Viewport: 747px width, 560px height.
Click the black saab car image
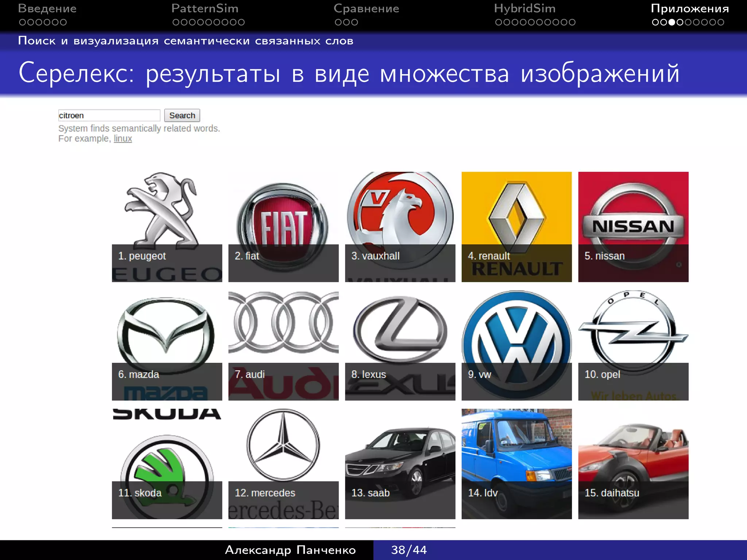pos(400,464)
